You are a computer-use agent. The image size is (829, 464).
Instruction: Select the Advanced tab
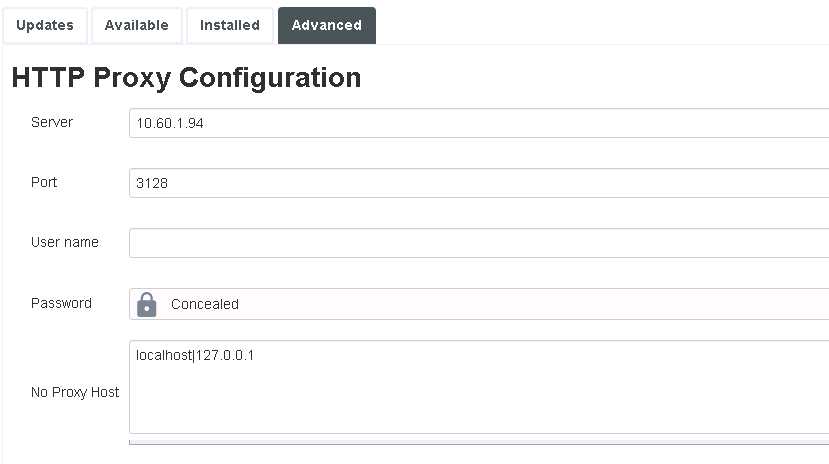327,26
